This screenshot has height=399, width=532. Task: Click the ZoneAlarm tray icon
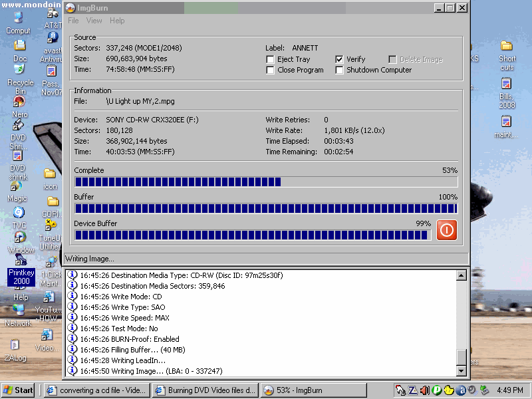click(x=413, y=390)
